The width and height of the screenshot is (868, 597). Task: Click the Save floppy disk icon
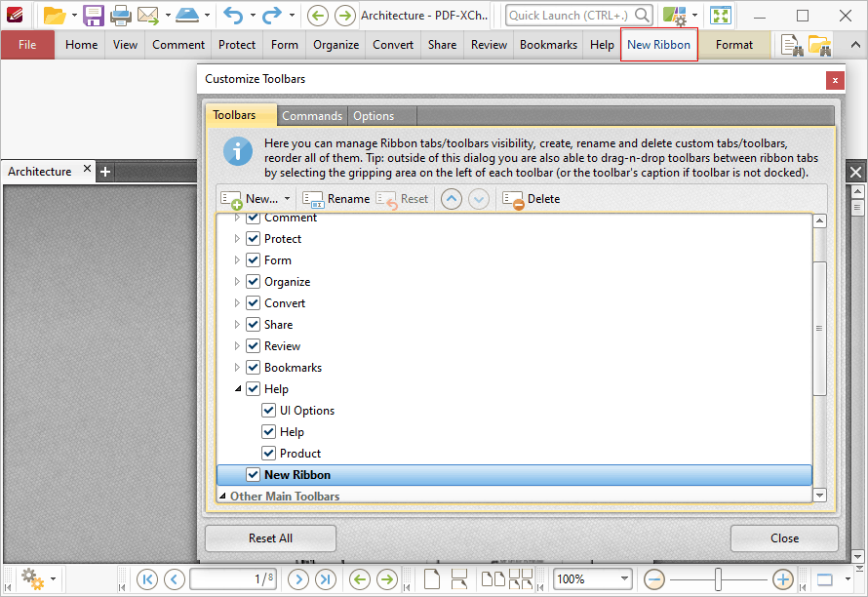[x=94, y=16]
